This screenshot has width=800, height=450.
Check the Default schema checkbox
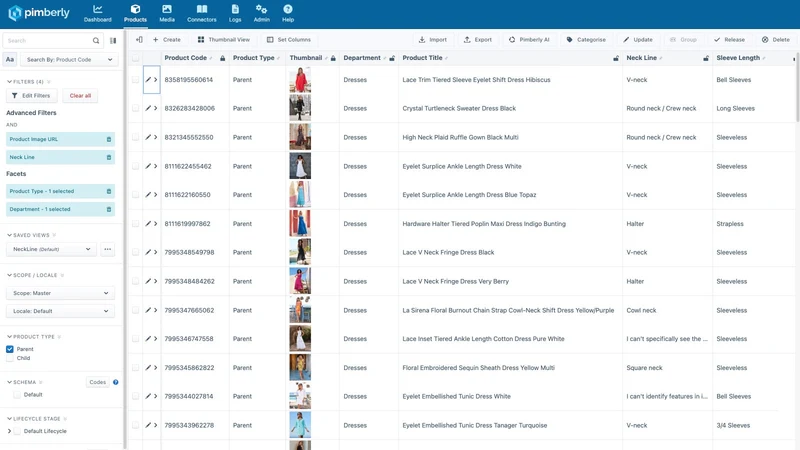pos(17,395)
